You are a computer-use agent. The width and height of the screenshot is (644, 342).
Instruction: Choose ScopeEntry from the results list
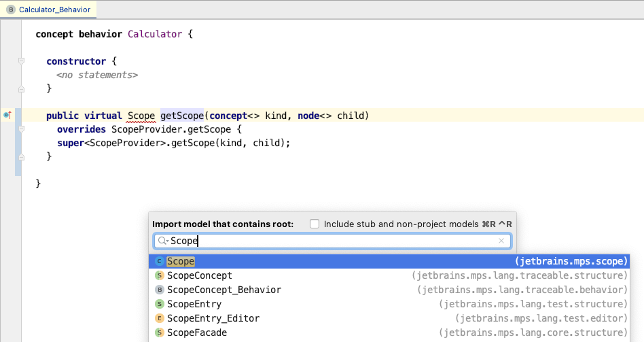[x=194, y=304]
